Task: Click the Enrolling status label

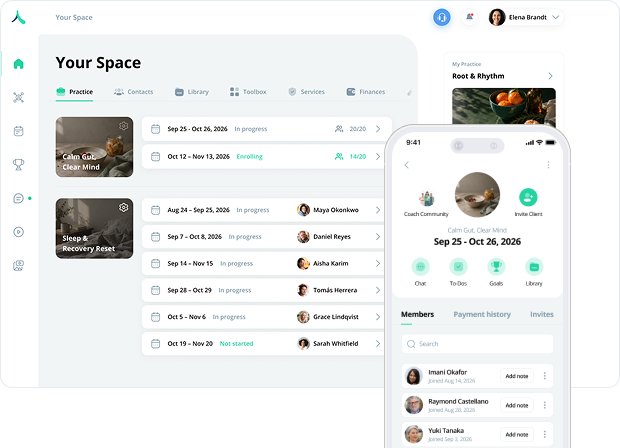Action: [x=250, y=157]
